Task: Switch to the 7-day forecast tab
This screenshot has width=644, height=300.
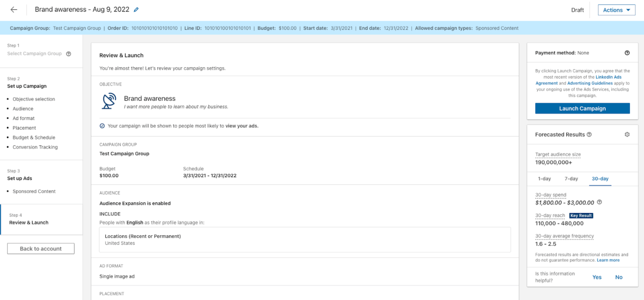Action: click(x=571, y=179)
